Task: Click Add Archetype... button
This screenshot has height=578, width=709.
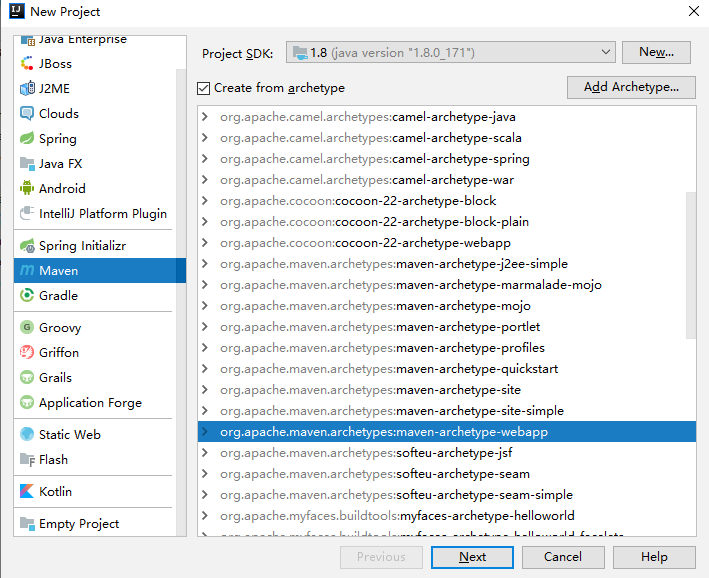Action: (x=631, y=87)
